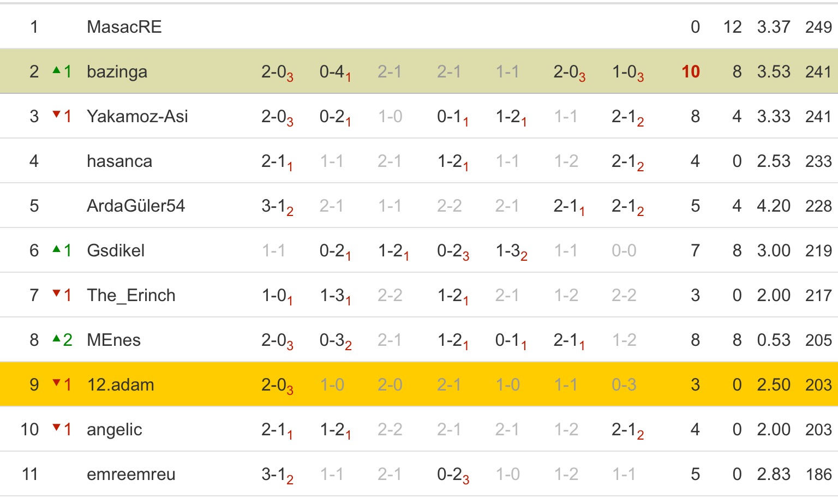Click the red down arrow beside Yakamoz-Asi
The width and height of the screenshot is (838, 504).
click(56, 115)
